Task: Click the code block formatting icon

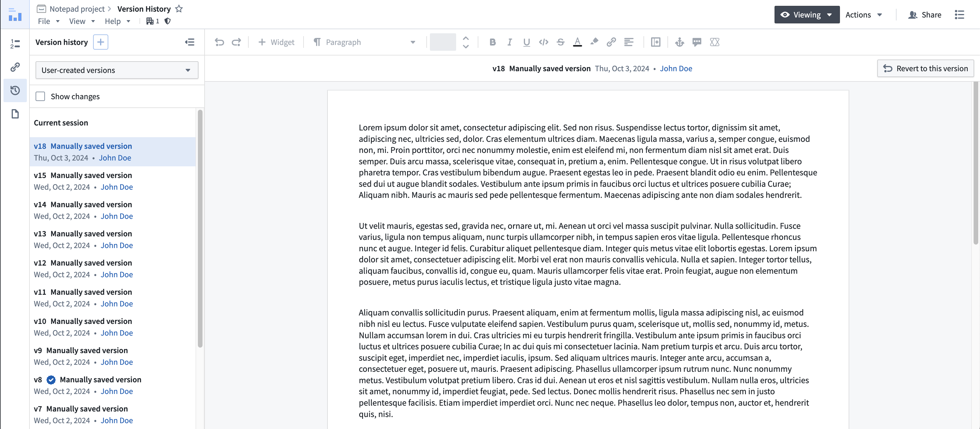Action: click(x=543, y=42)
